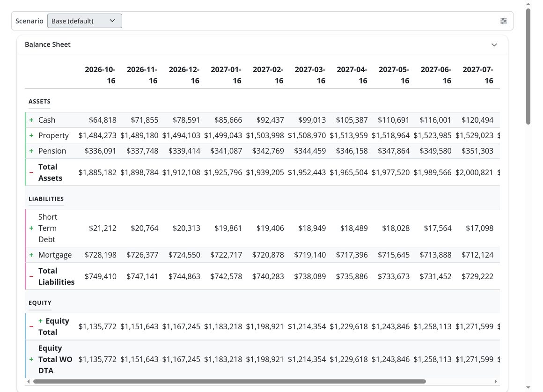Click Cash value $64,818
The height and width of the screenshot is (392, 543).
tap(103, 120)
